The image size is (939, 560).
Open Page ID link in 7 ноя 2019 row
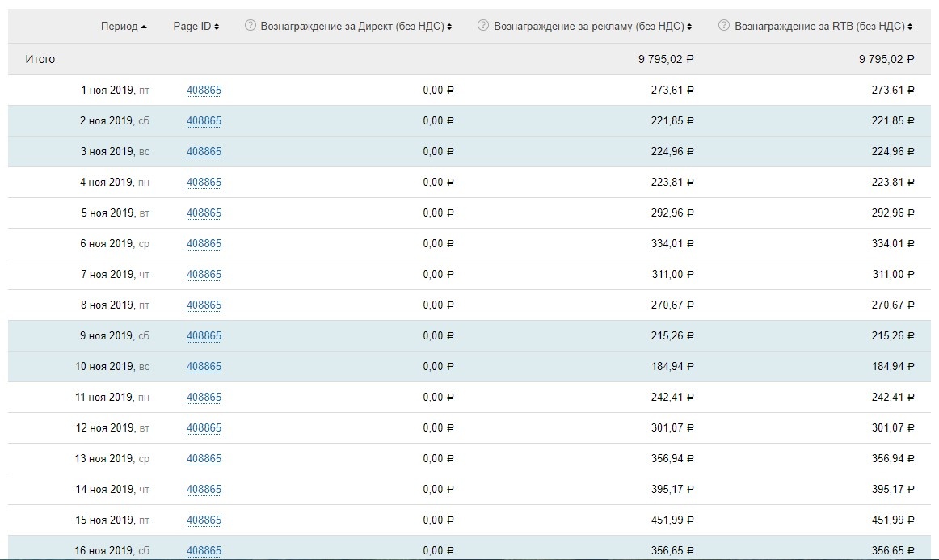tap(204, 275)
